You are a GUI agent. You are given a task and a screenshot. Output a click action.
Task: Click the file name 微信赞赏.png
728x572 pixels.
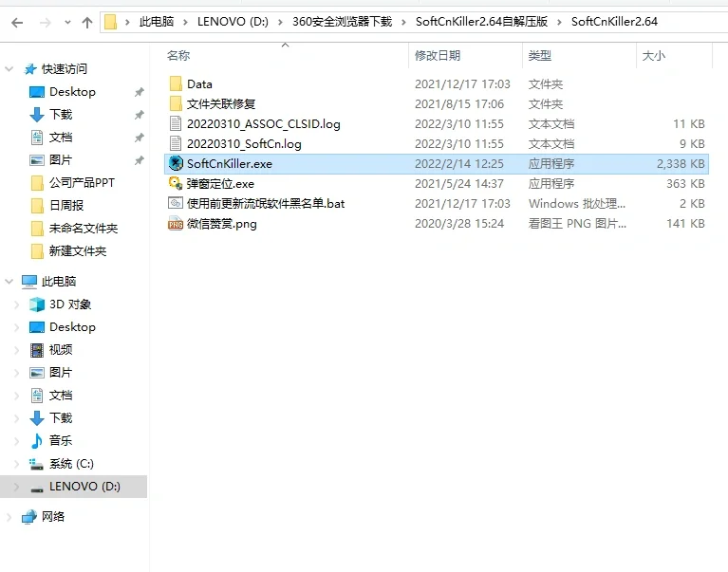point(222,224)
